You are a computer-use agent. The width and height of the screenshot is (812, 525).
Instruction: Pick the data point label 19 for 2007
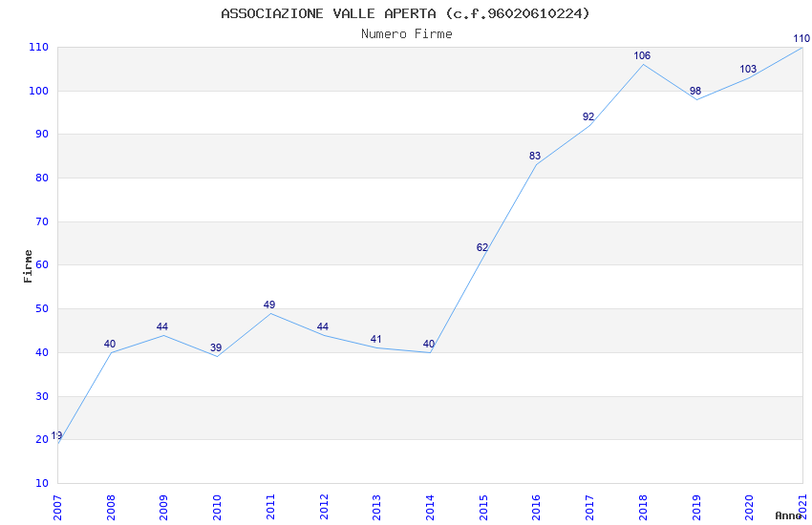pyautogui.click(x=56, y=435)
